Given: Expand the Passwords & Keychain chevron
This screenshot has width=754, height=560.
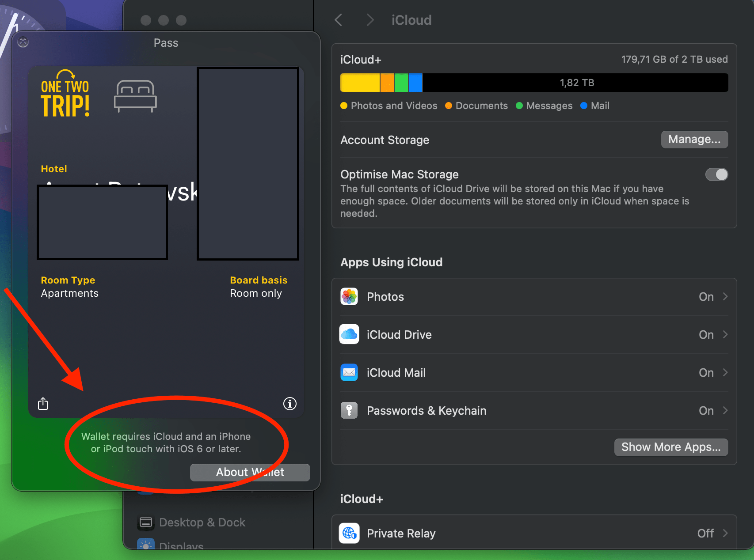Looking at the screenshot, I should pyautogui.click(x=726, y=410).
